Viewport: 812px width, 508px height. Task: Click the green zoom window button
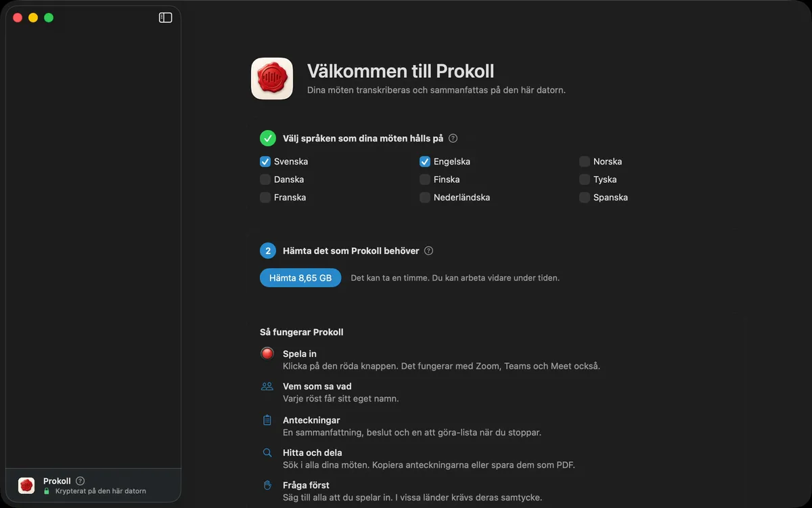pos(49,18)
